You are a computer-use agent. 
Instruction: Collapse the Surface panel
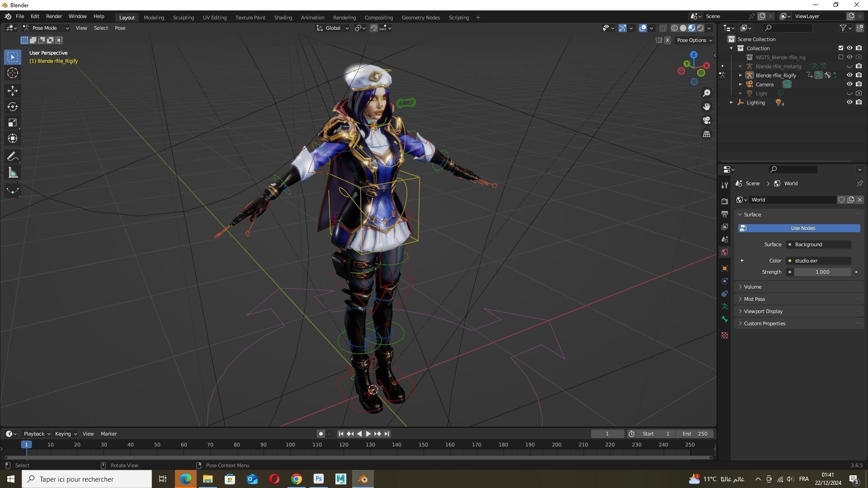coord(752,215)
